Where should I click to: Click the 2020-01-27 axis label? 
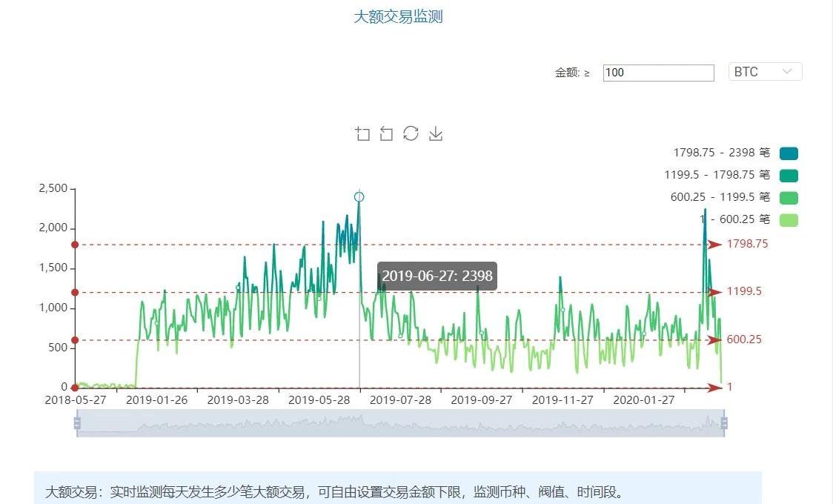tap(644, 400)
